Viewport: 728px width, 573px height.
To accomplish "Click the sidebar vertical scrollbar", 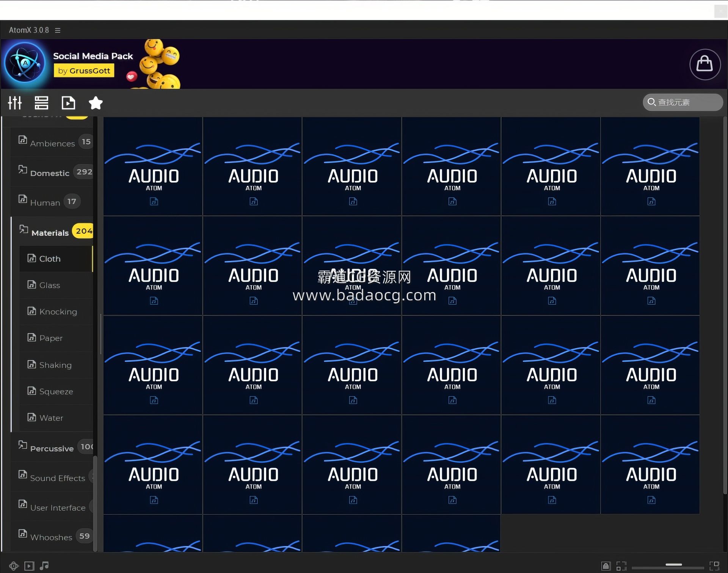I will click(x=95, y=503).
